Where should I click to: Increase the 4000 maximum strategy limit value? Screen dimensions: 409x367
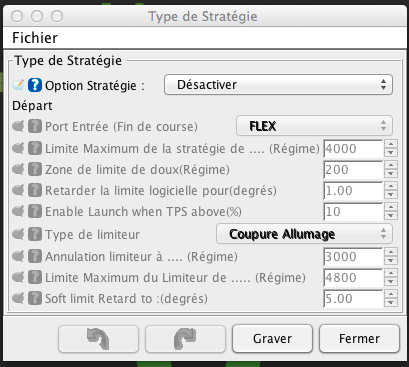coord(391,144)
